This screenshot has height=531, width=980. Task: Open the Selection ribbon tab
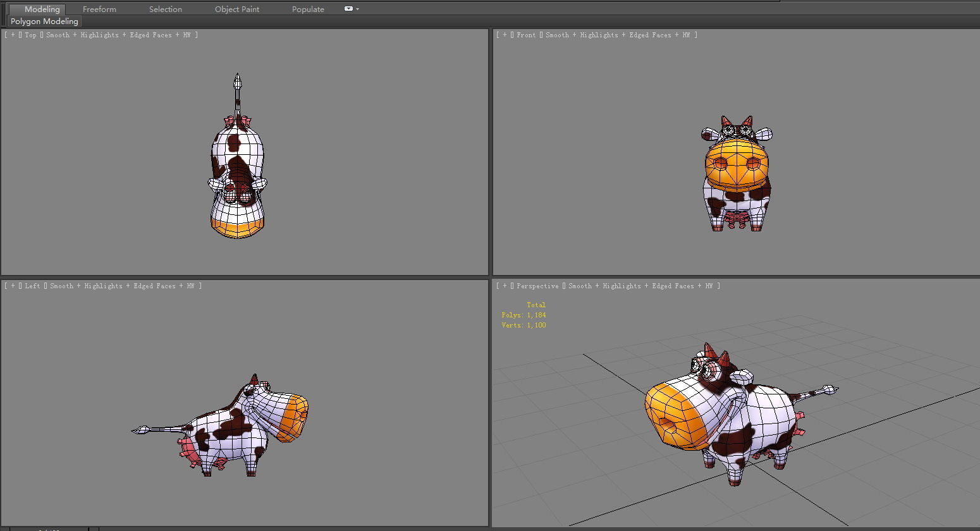tap(165, 9)
